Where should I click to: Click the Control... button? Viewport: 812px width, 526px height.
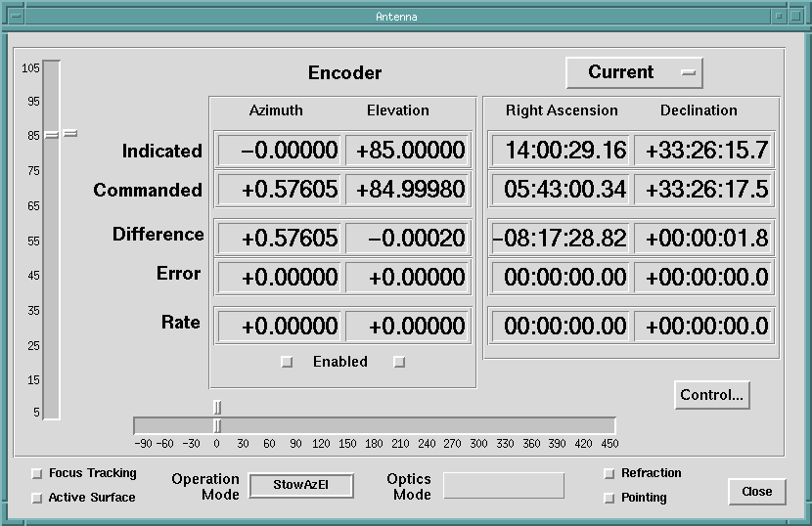tap(711, 395)
